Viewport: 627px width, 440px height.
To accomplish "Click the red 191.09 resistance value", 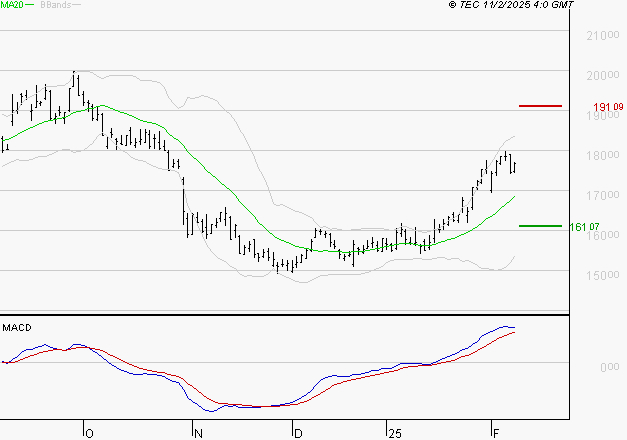I will tap(608, 107).
